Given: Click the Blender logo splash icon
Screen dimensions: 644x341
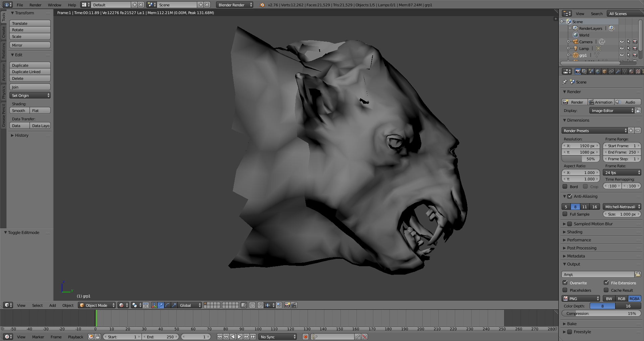Looking at the screenshot, I should (262, 5).
